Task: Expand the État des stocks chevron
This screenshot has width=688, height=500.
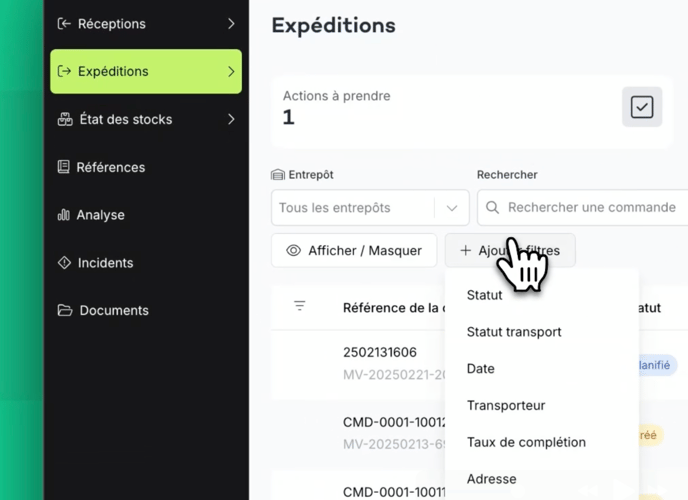Action: coord(231,120)
